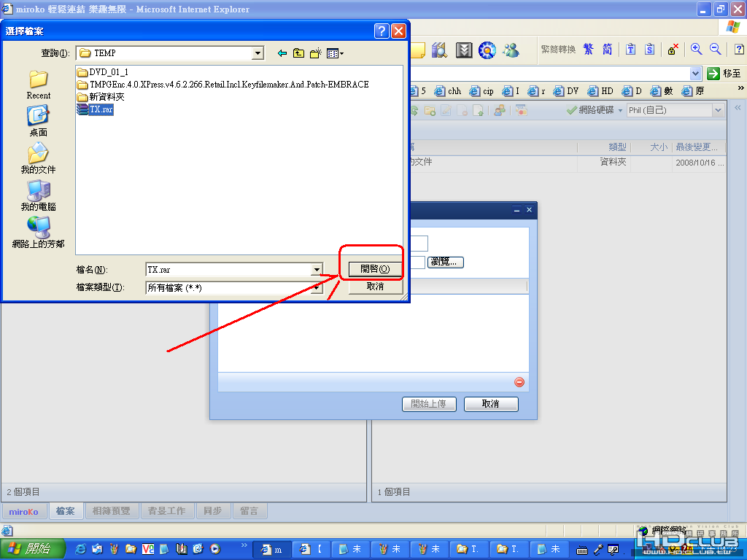Image resolution: width=747 pixels, height=560 pixels.
Task: Click the file name input field
Action: (229, 270)
